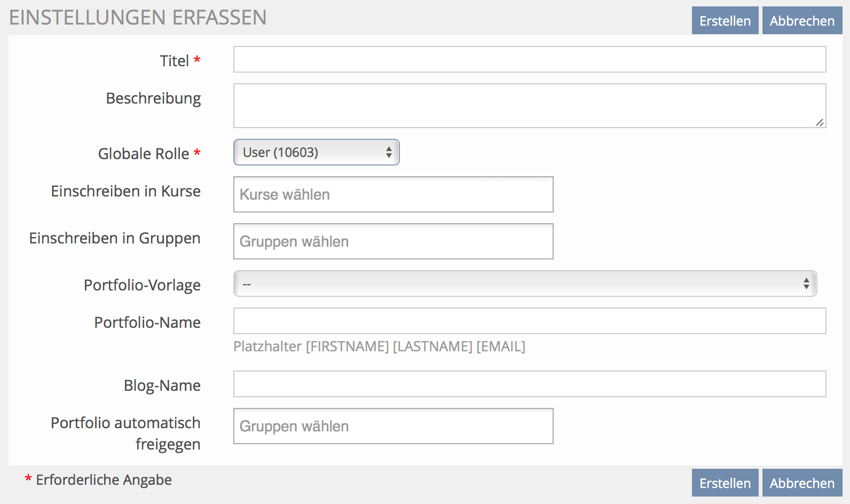
Task: Expand the Portfolio-Vorlage dropdown
Action: pos(525,283)
